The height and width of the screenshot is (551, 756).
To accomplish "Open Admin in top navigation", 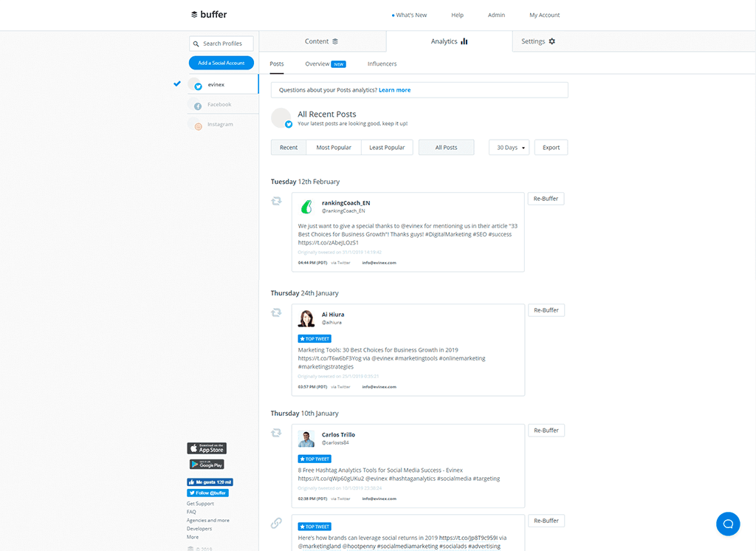I will 496,15.
